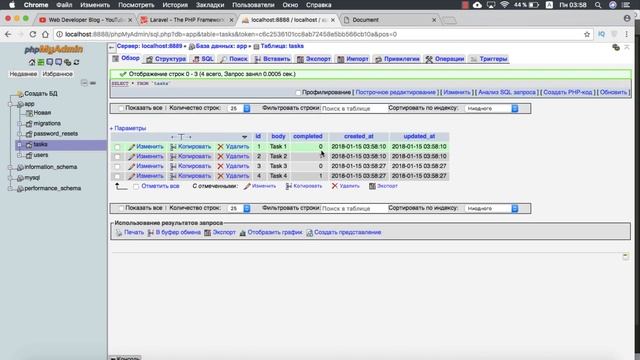Click the red X delete icon for Task 2

[220, 156]
